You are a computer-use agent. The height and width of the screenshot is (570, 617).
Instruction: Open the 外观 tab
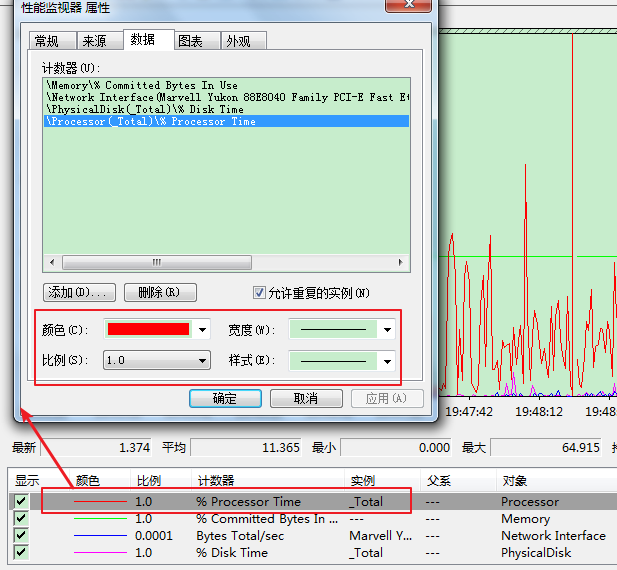pyautogui.click(x=244, y=41)
